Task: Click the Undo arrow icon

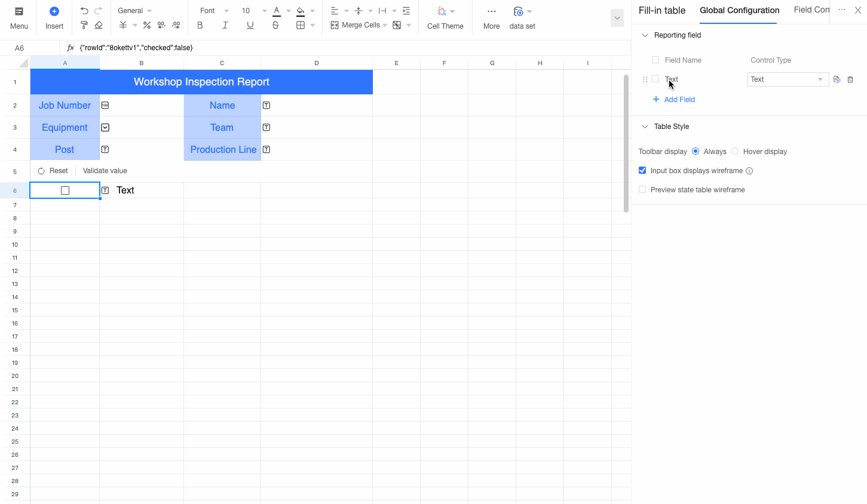Action: tap(84, 11)
